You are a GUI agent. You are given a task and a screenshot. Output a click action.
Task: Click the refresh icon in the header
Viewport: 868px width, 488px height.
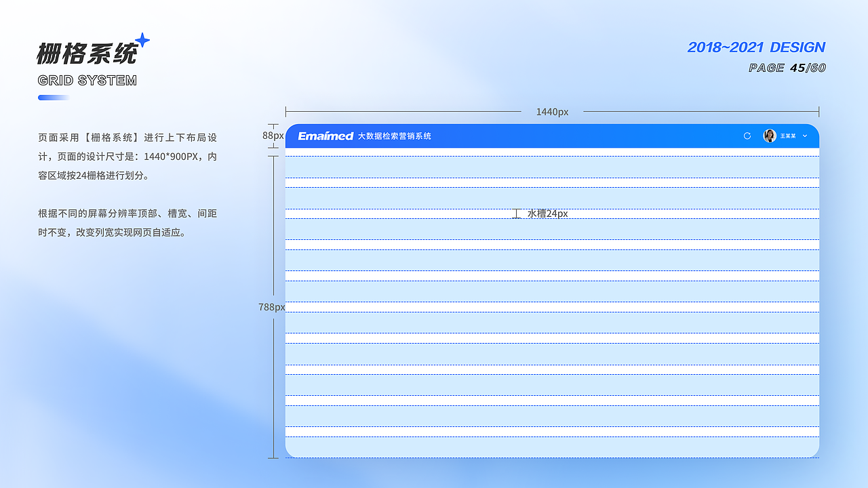pos(747,136)
